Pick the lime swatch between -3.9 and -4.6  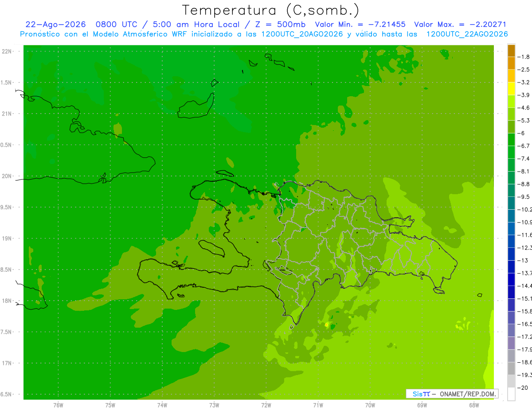(511, 101)
